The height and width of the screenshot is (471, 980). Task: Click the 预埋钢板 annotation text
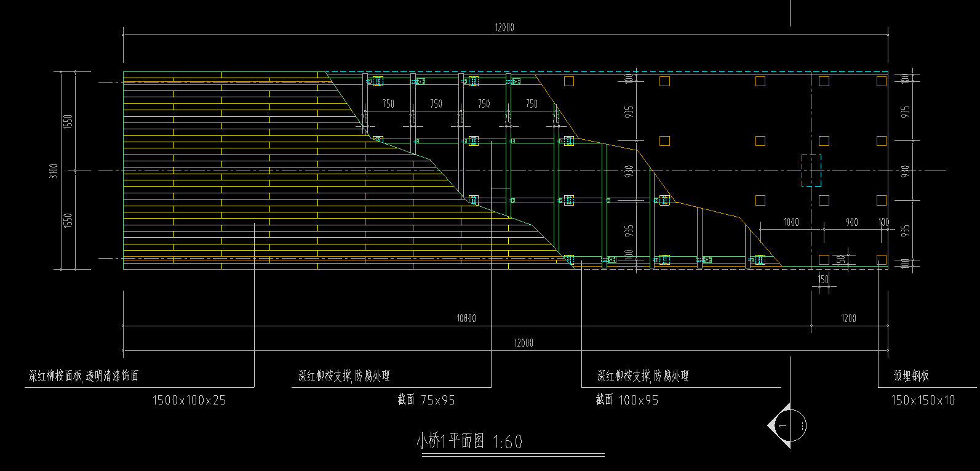(911, 376)
